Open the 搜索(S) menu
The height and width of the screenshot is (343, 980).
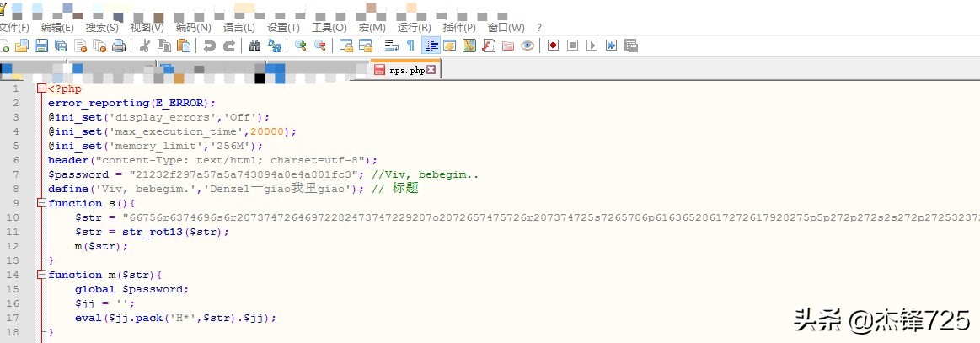[x=102, y=28]
